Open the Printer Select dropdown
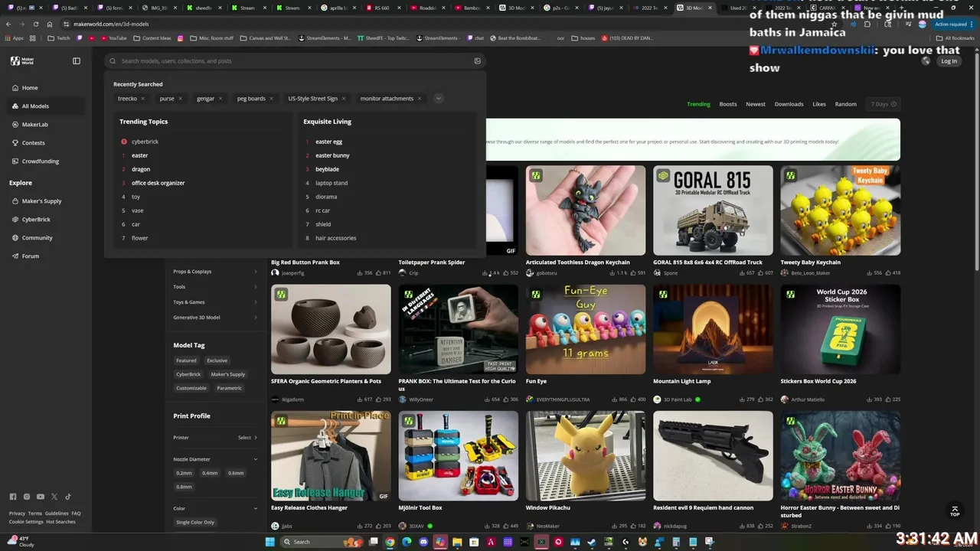Screen dimensions: 980x551 coord(247,438)
